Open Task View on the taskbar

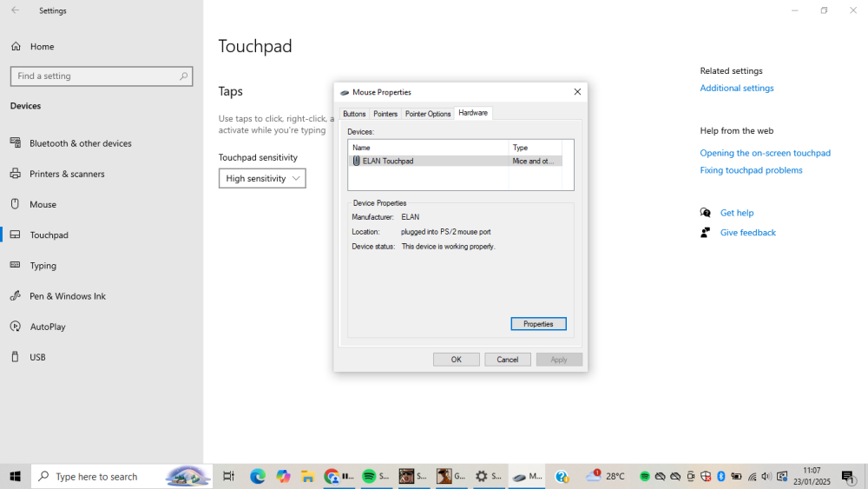pyautogui.click(x=228, y=476)
